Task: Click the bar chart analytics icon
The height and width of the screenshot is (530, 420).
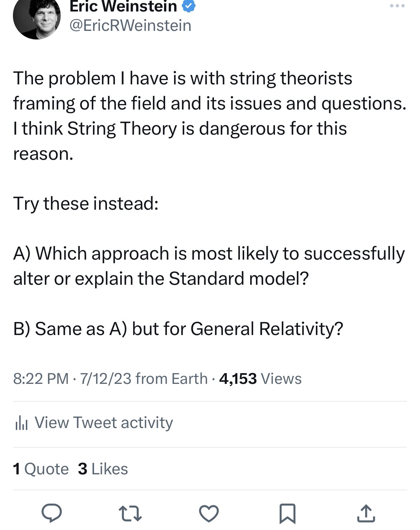Action: (x=21, y=423)
